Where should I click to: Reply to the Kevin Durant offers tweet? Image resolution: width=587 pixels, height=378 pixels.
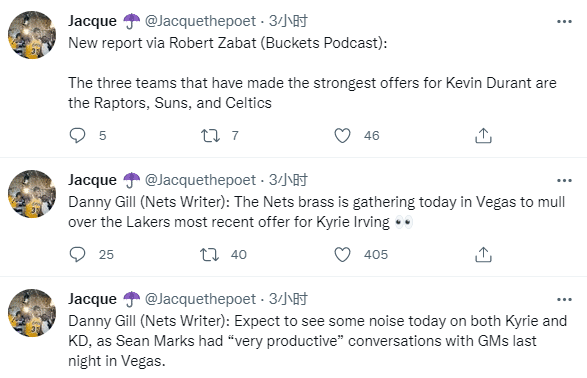point(77,135)
